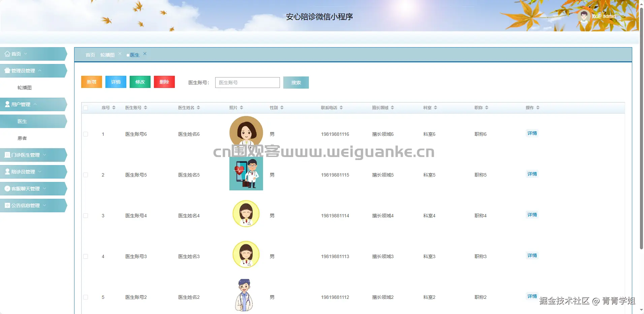Switch to the 轮播图 tab
Viewport: 644px width, 314px height.
tap(107, 55)
